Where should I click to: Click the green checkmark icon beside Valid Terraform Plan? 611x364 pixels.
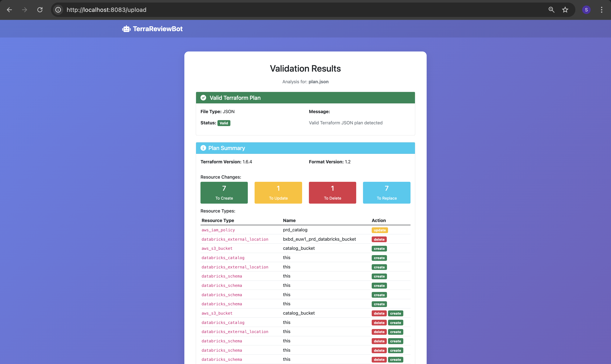point(203,98)
